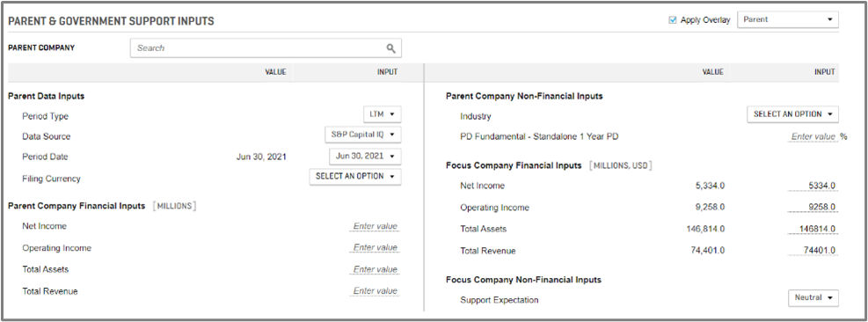
Task: Open the Period Date Jun 30, 2021 dropdown
Action: click(365, 157)
